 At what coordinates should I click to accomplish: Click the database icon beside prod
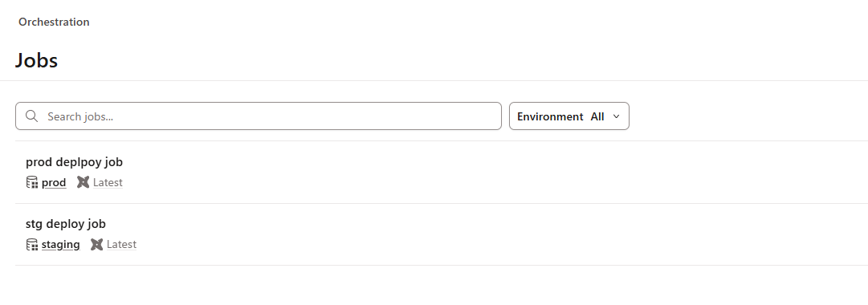tap(32, 182)
